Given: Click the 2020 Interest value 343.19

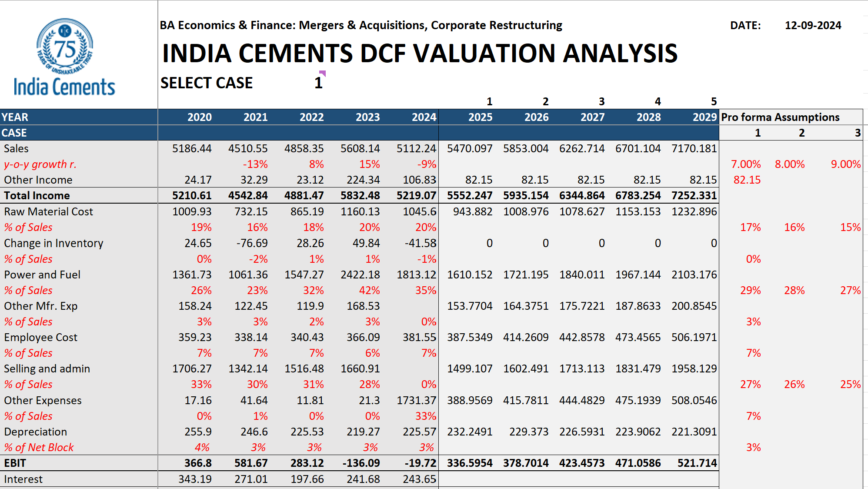Looking at the screenshot, I should (195, 479).
